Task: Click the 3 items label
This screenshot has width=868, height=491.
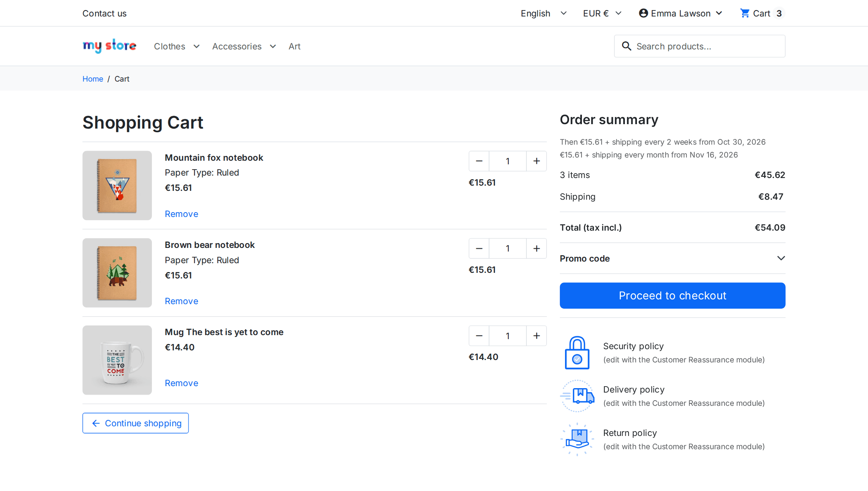Action: click(x=575, y=175)
